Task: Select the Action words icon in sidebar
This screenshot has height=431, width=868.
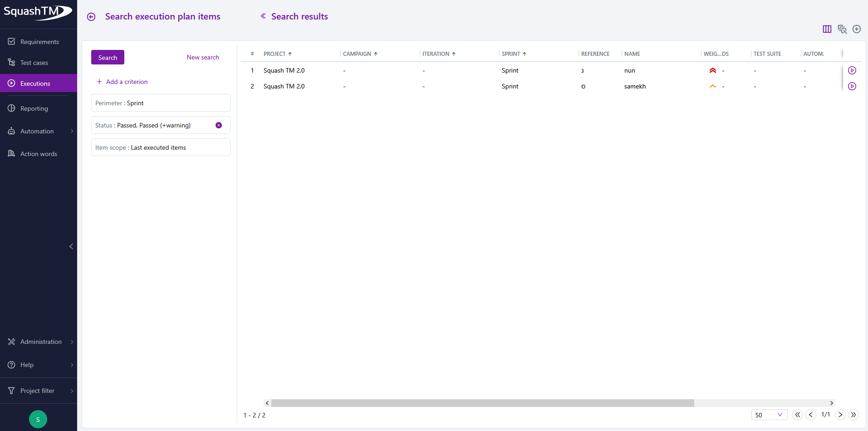Action: pos(11,153)
